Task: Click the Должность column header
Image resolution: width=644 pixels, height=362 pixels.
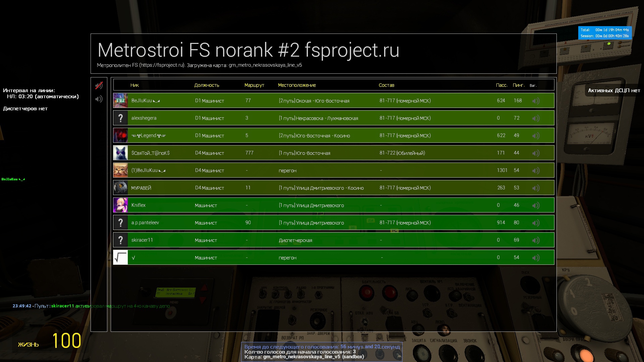Action: (207, 85)
